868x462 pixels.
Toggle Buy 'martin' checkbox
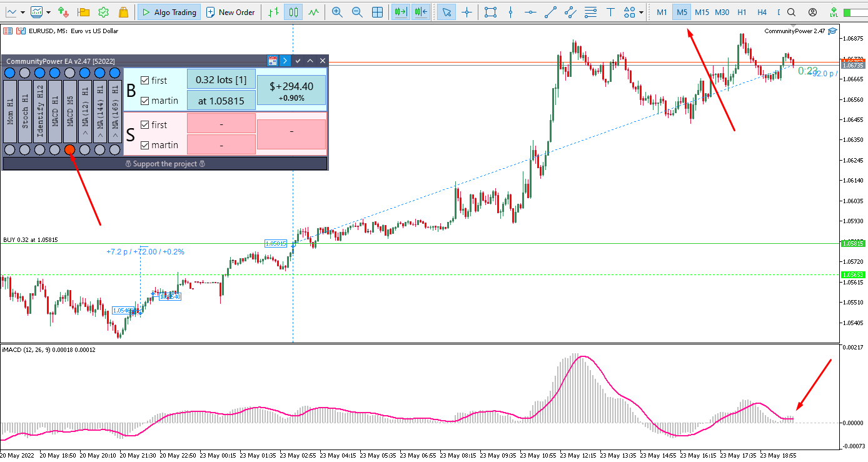coord(145,100)
